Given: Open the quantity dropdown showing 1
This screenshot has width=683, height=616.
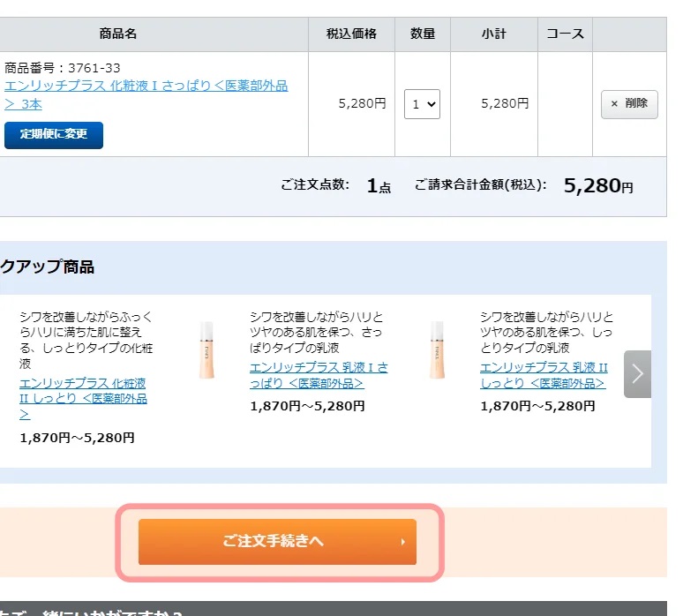Looking at the screenshot, I should tap(422, 104).
